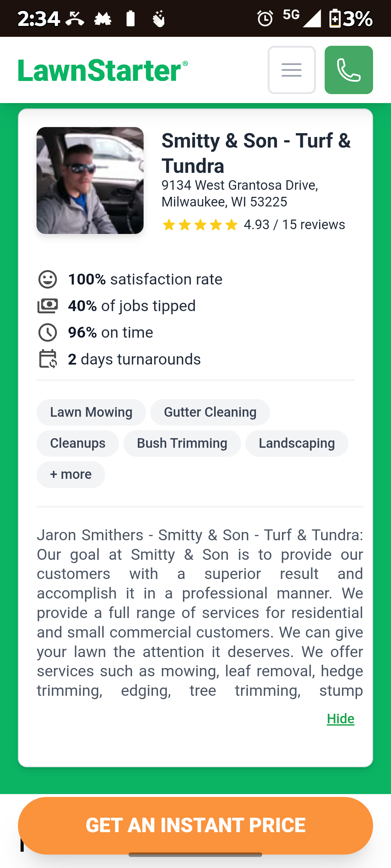Tap the money tipped jobs icon

click(x=47, y=306)
